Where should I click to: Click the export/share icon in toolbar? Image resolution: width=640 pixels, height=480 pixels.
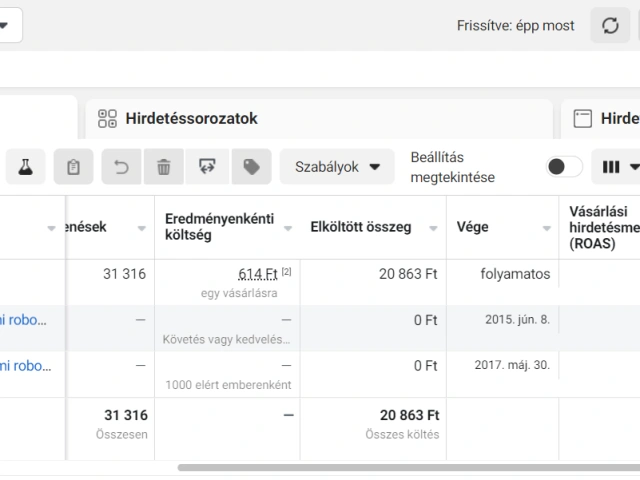pos(207,167)
